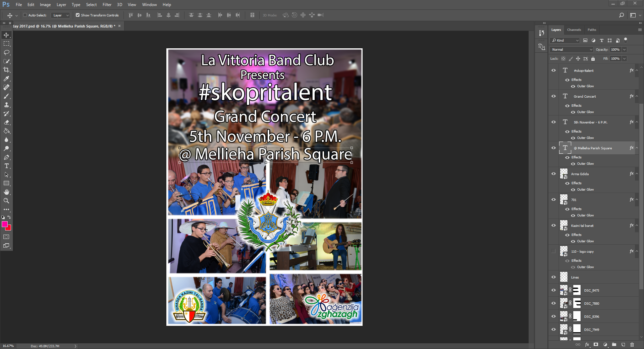Viewport: 644px width, 349px height.
Task: Open the Opacity slider dropdown arrow
Action: [x=624, y=50]
